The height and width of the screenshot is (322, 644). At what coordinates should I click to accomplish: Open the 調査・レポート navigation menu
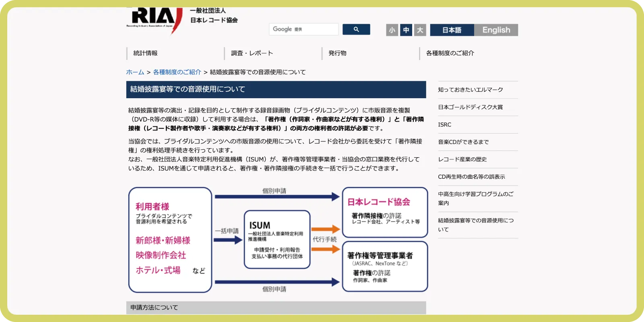(x=252, y=53)
